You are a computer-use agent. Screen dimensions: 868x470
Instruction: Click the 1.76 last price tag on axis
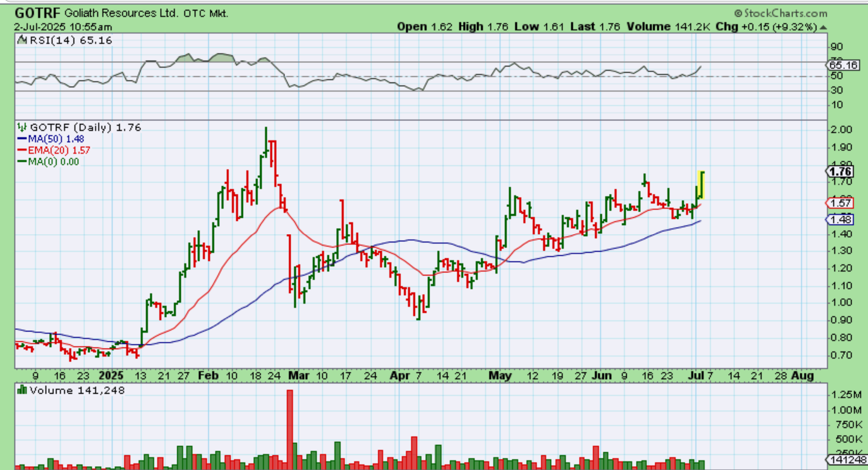click(x=840, y=171)
